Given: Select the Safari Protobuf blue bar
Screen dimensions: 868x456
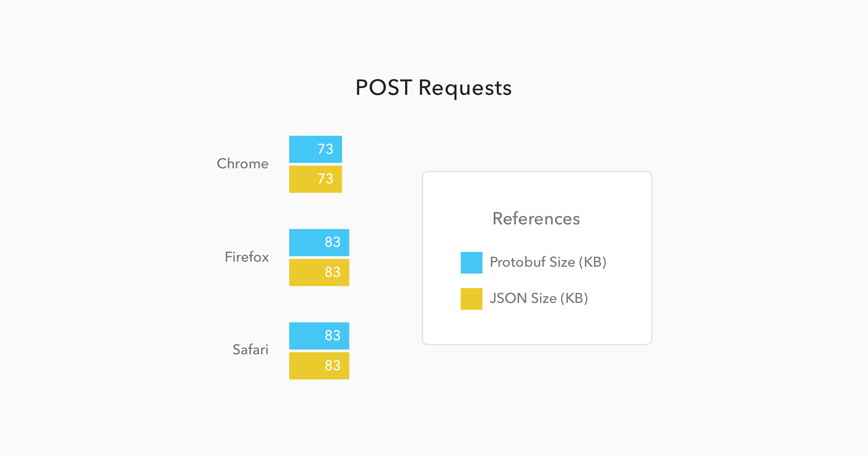Looking at the screenshot, I should click(319, 336).
